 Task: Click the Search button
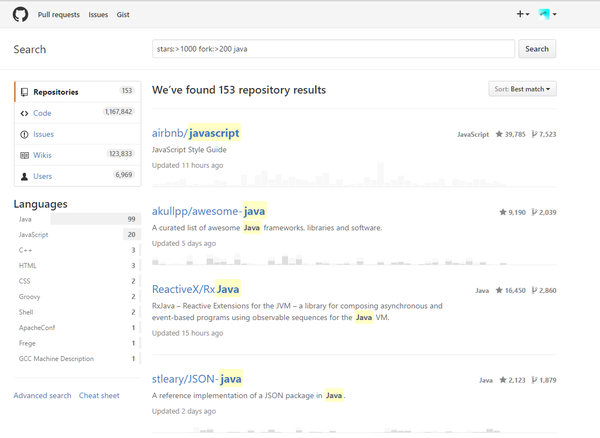click(537, 49)
